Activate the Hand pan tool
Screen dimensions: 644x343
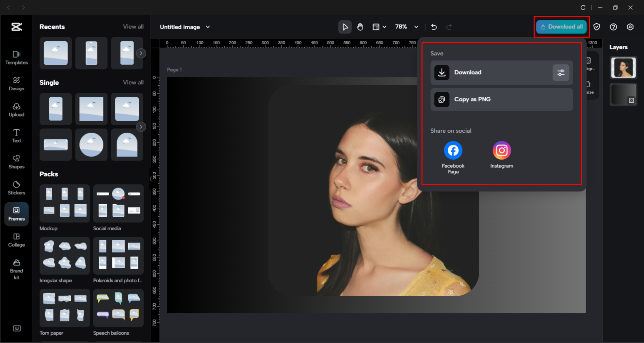[360, 27]
